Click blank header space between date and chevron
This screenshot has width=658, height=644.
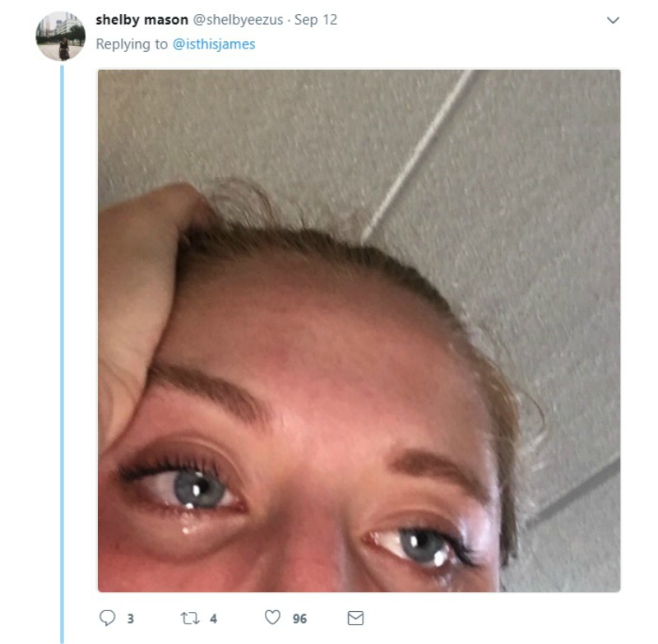point(470,20)
